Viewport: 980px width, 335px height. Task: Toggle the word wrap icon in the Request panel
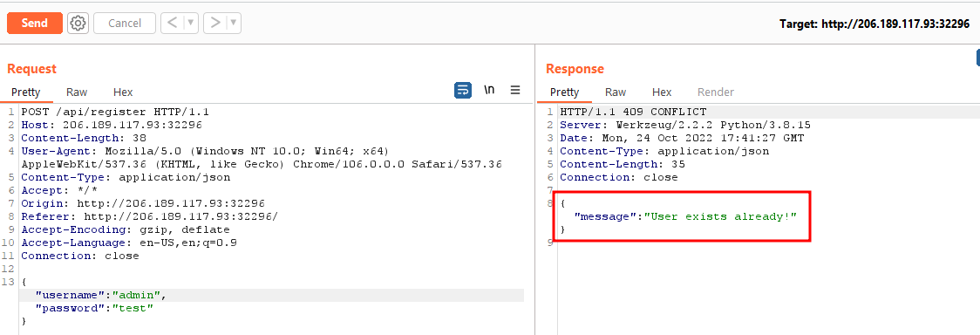462,91
